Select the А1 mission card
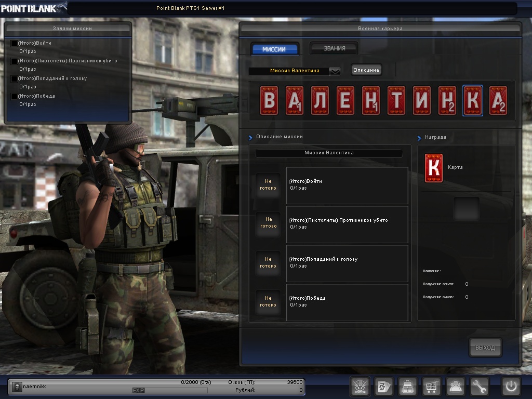Viewport: 532px width, 399px height. 295,100
